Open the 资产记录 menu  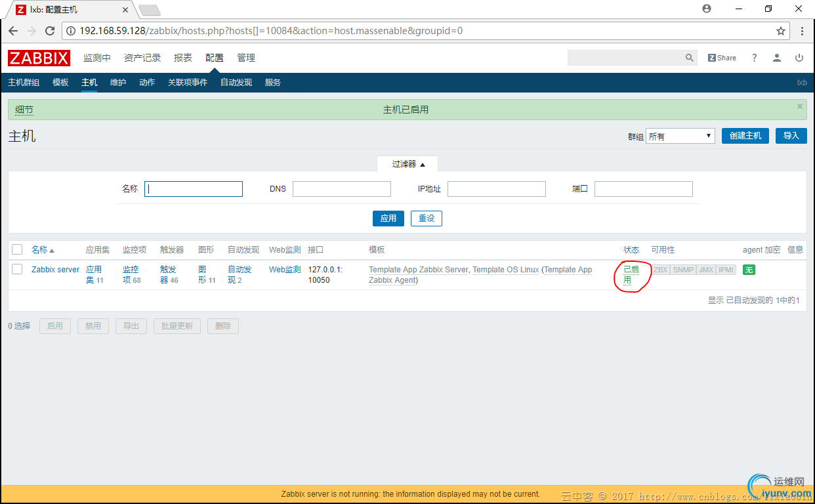[142, 58]
